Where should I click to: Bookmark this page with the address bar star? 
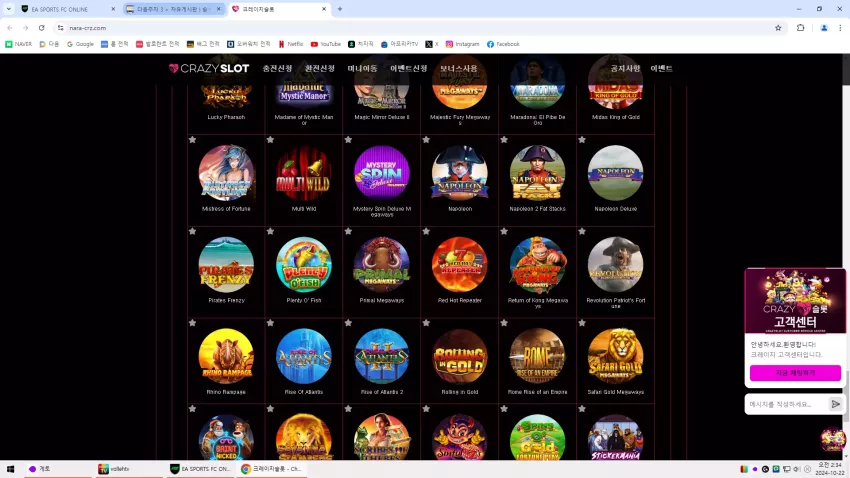[778, 28]
